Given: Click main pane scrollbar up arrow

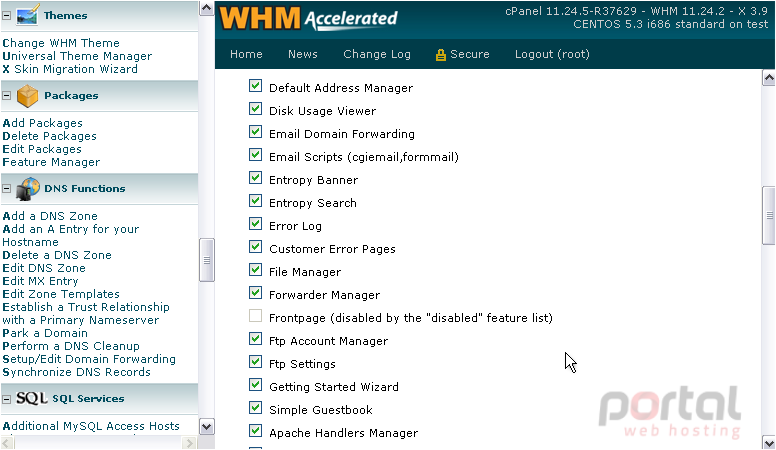Looking at the screenshot, I should tap(769, 78).
